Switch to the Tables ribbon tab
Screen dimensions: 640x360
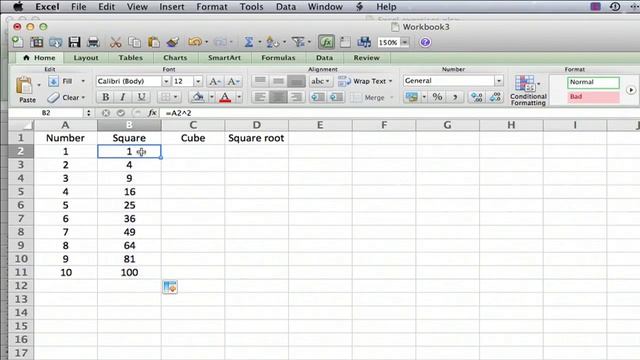pyautogui.click(x=131, y=58)
